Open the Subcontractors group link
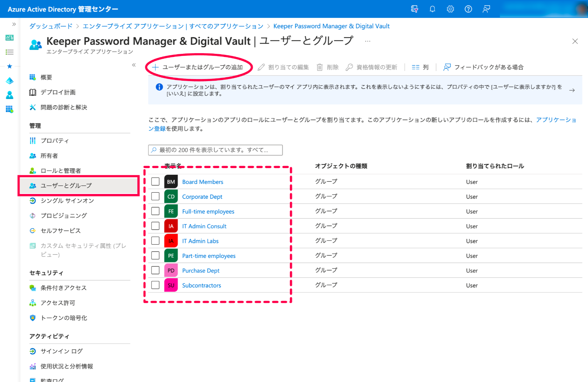The height and width of the screenshot is (382, 588). (x=201, y=286)
